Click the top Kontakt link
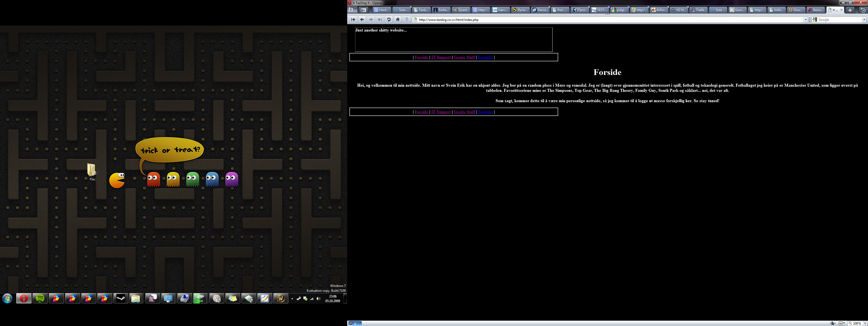Viewport: 868px width, 326px height. tap(485, 57)
